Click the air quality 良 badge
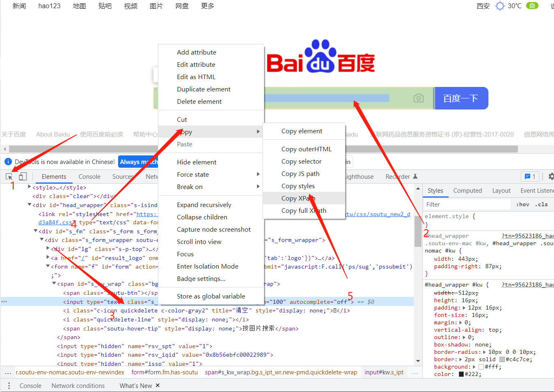554x392 pixels. [x=532, y=6]
